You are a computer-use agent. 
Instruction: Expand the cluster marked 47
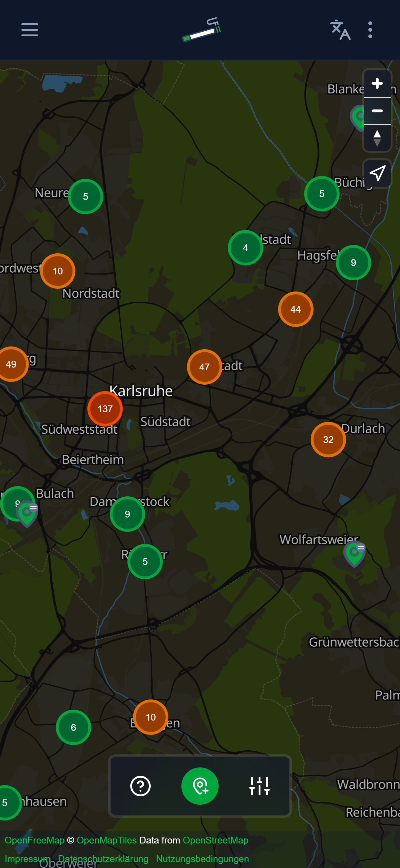pos(204,367)
